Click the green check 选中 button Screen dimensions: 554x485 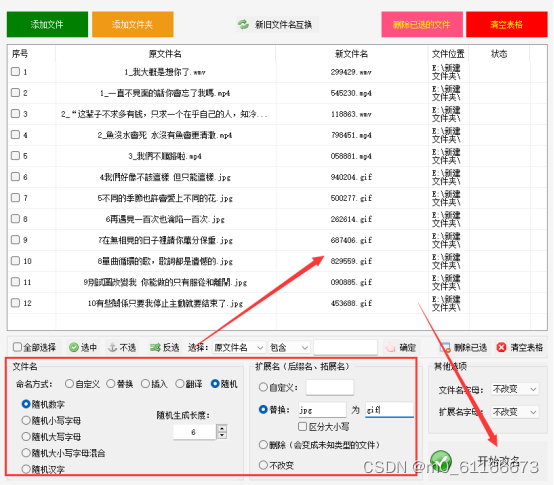83,348
